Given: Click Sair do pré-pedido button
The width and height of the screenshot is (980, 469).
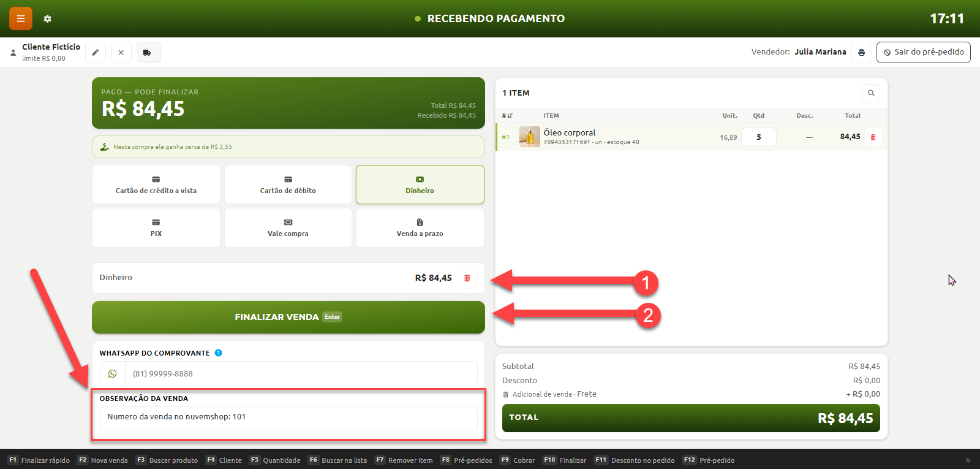Looking at the screenshot, I should coord(924,53).
